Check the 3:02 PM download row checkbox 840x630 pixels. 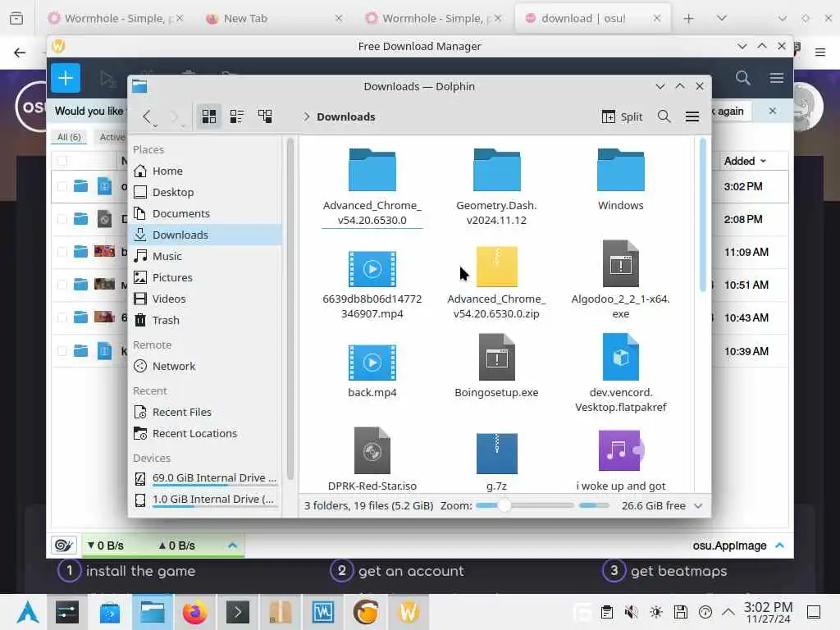(x=62, y=186)
